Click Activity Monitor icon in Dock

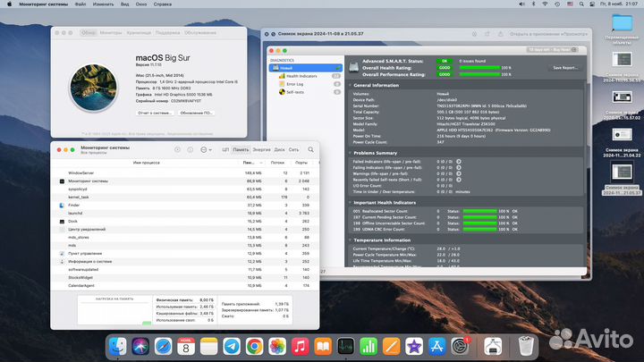coord(345,347)
